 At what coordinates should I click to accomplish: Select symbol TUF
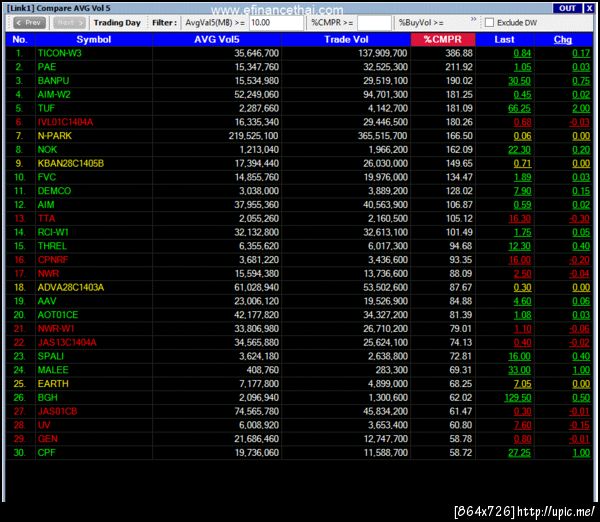coord(46,108)
